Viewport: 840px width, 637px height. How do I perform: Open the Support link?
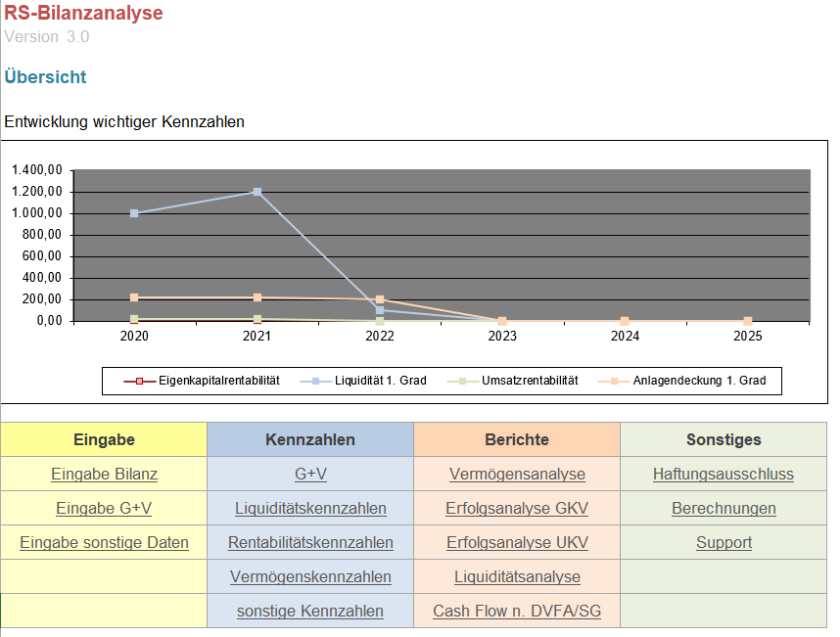723,542
